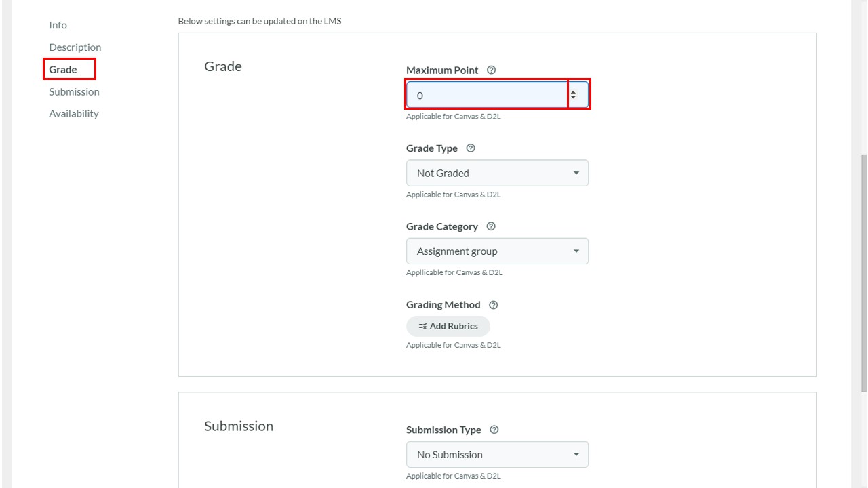The width and height of the screenshot is (868, 488).
Task: Open Availability in sidebar
Action: pos(73,113)
